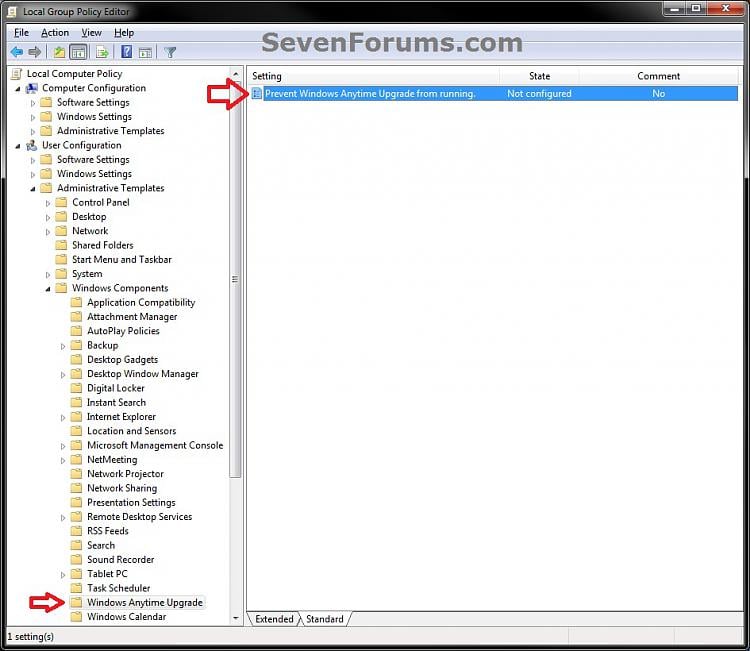Select the Search folder in tree
Viewport: 750px width, 651px height.
[x=101, y=545]
